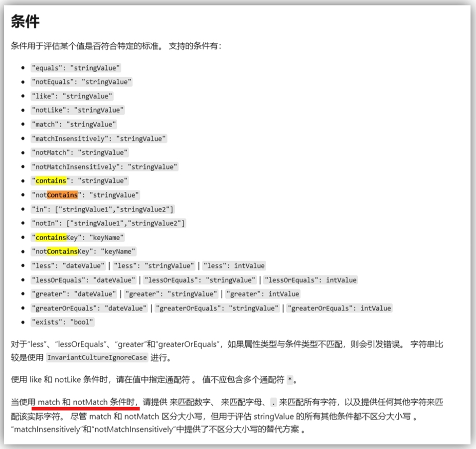
Task: Click the "notMatchInsensitively" code entry in the list
Action: pyautogui.click(x=104, y=167)
